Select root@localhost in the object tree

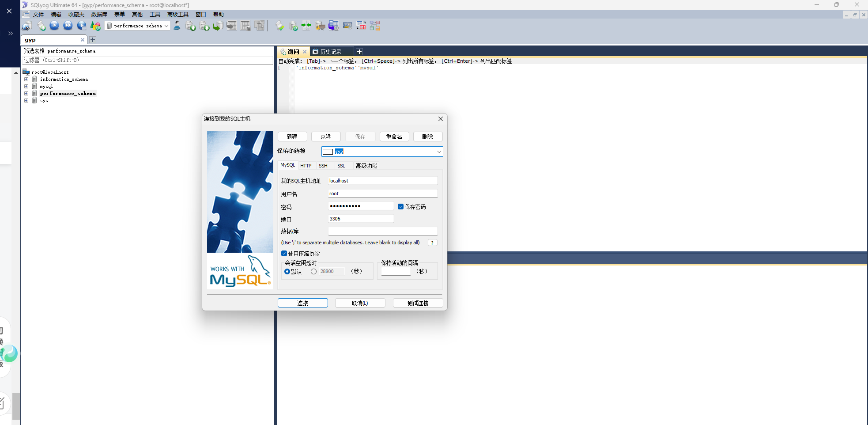50,72
